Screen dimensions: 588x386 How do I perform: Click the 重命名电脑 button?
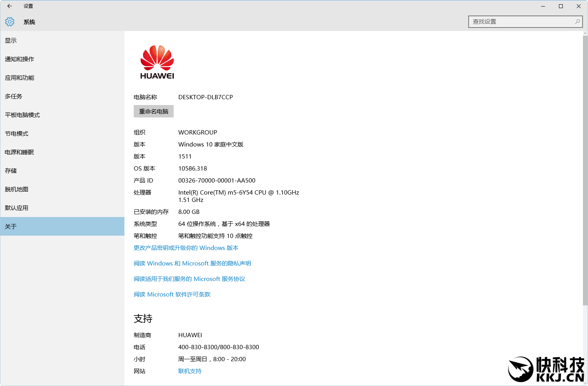coord(153,111)
